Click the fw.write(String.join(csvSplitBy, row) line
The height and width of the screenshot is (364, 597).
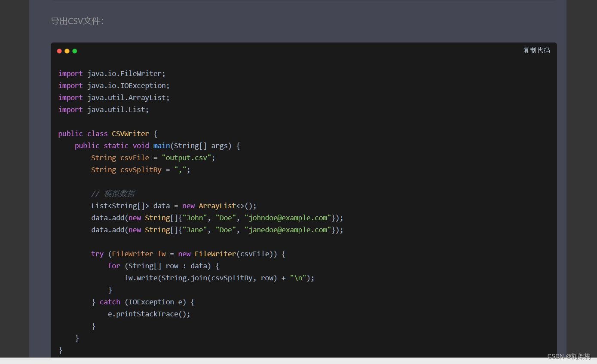click(x=220, y=278)
